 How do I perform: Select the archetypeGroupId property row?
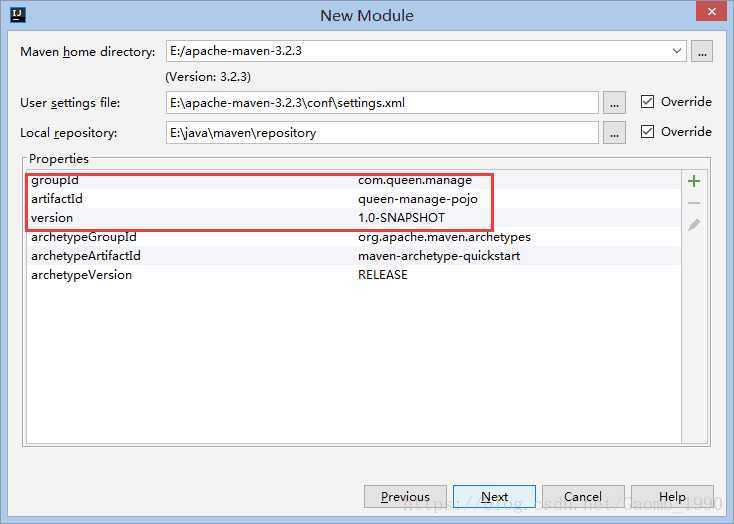(353, 237)
